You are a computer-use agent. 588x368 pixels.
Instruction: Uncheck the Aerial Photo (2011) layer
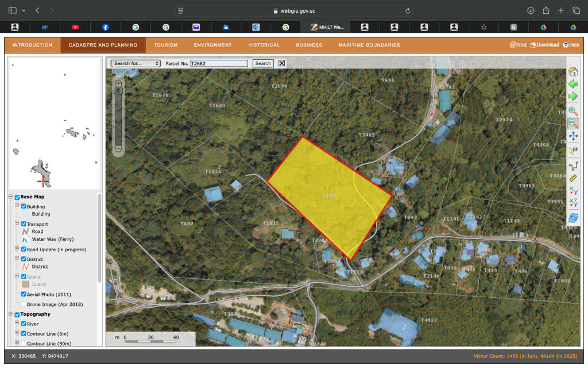pos(24,294)
